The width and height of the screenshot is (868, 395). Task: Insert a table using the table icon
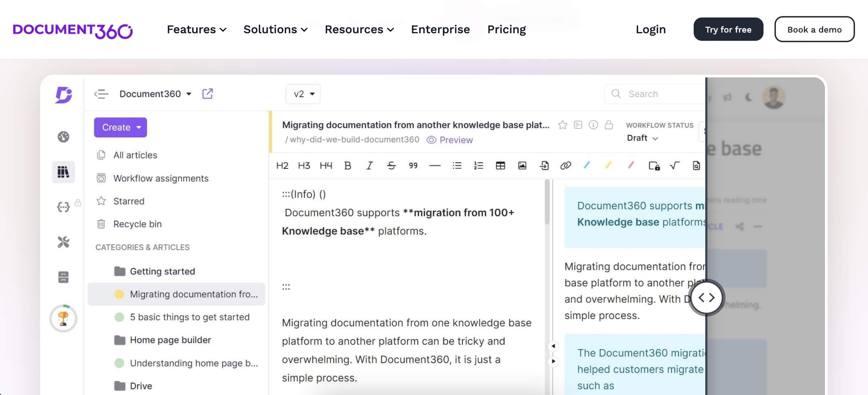point(500,166)
